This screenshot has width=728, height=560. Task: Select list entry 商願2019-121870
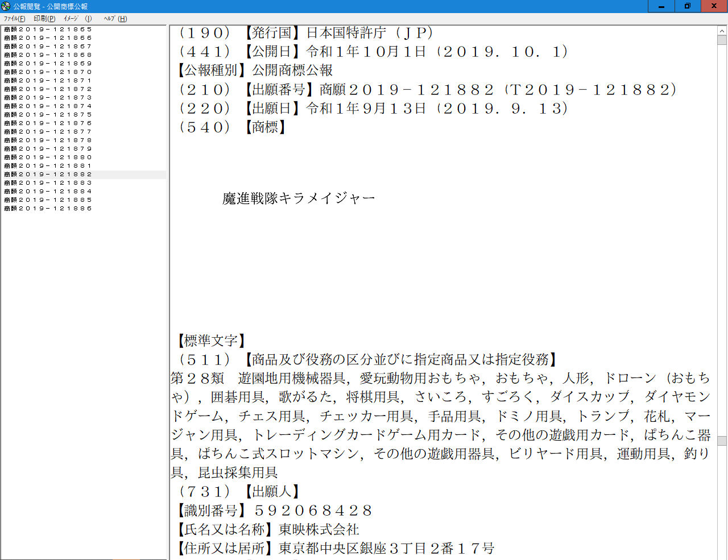48,72
